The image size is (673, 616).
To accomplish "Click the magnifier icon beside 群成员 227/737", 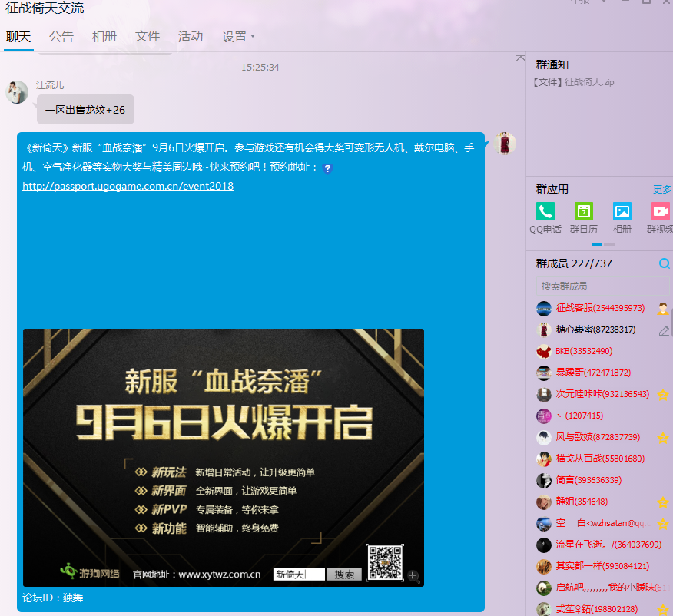I will (664, 263).
